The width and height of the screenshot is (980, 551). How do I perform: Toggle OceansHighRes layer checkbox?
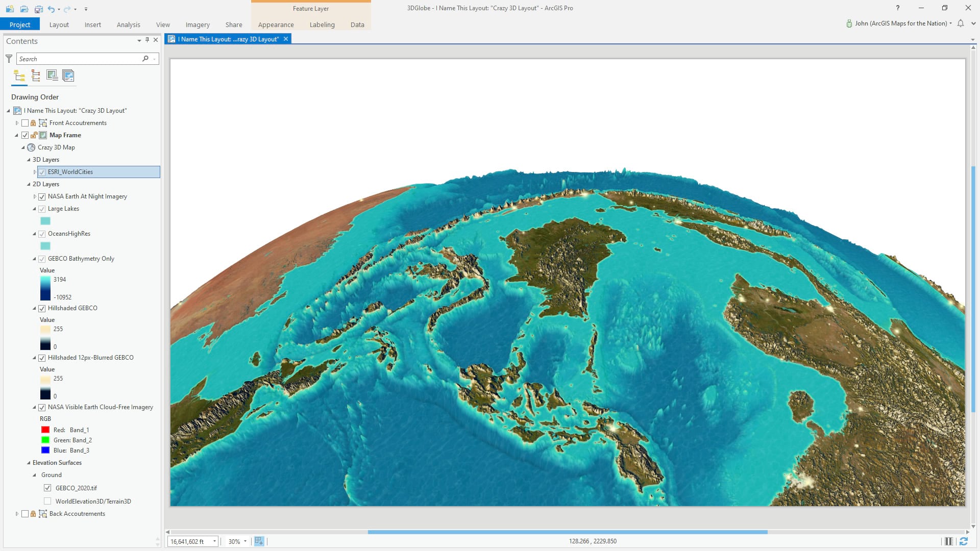click(42, 234)
